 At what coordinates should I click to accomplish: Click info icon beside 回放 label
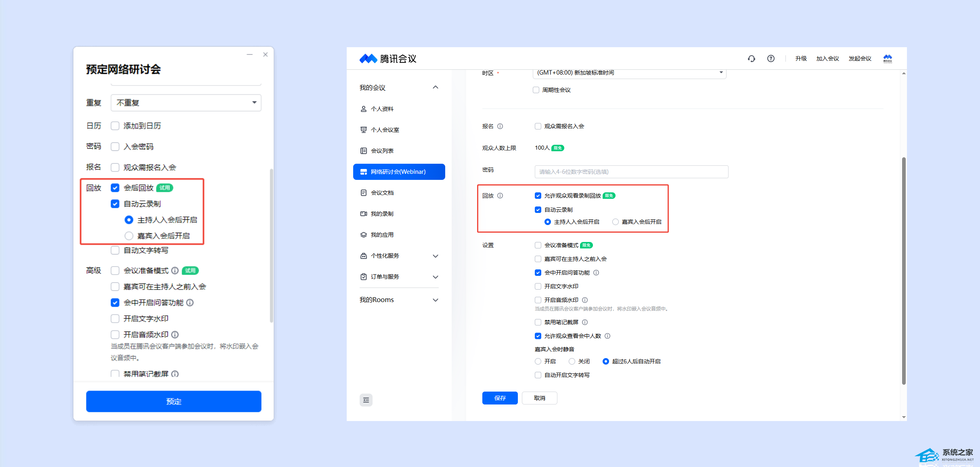click(500, 196)
